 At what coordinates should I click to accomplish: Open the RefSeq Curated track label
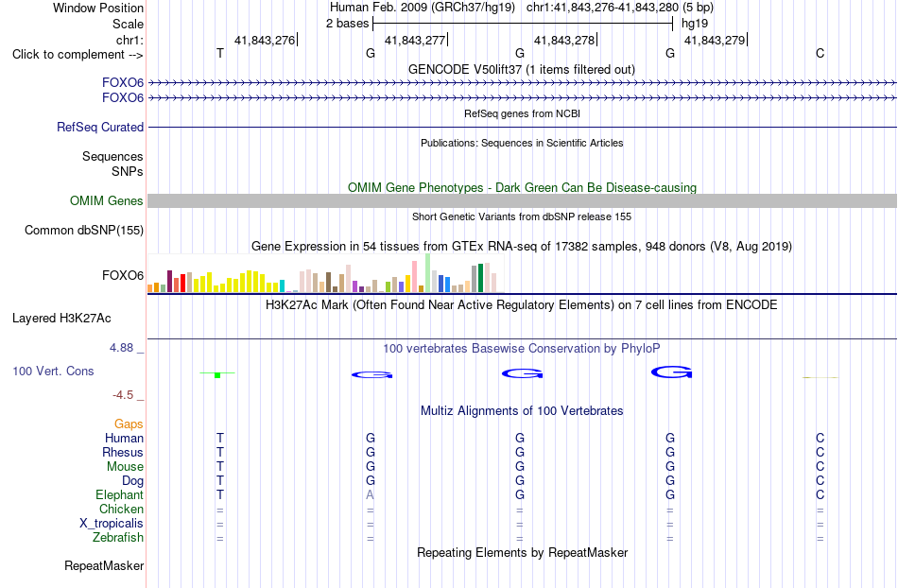[100, 127]
